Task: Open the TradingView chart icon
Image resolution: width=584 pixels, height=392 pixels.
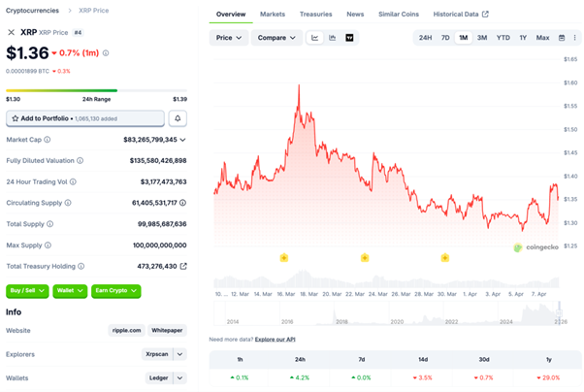Action: click(349, 38)
